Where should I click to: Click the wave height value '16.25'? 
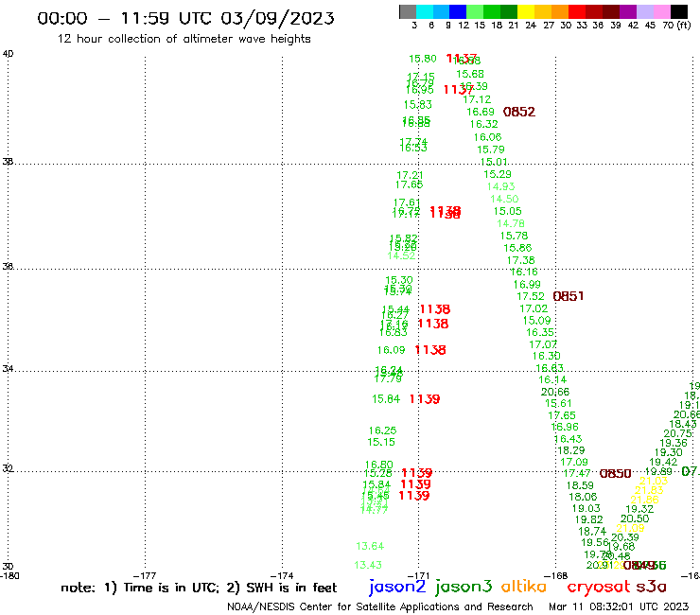[x=382, y=430]
